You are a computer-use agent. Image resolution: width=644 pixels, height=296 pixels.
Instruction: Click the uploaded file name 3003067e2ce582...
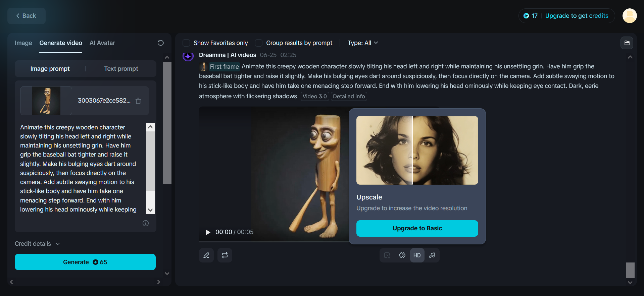tap(104, 101)
